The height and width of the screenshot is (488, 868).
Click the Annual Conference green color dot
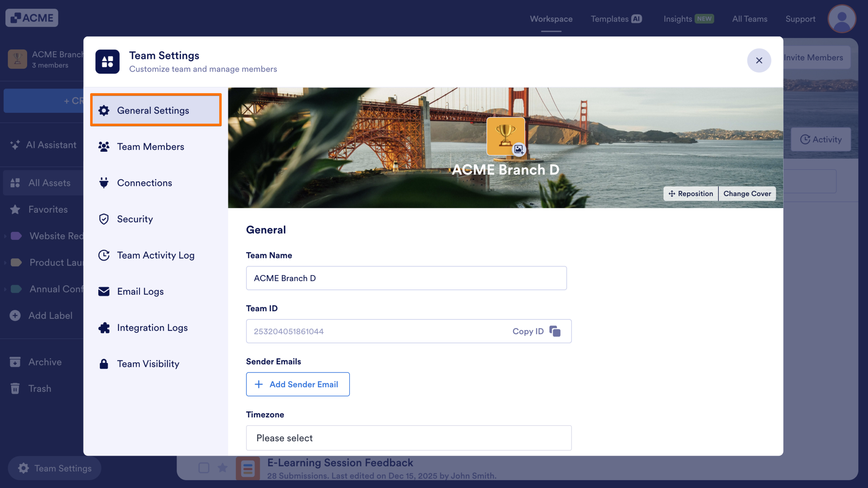click(x=16, y=289)
